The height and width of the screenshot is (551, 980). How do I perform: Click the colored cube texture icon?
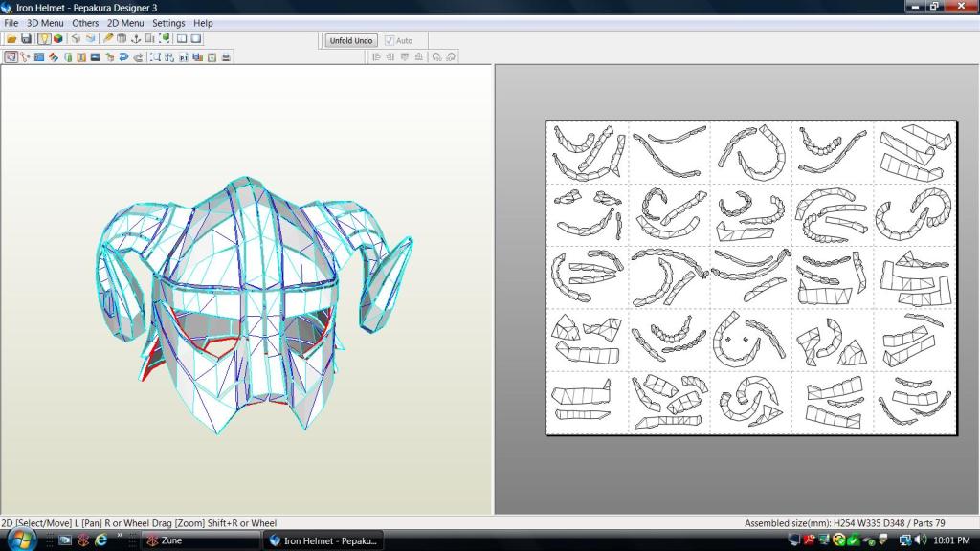coord(58,39)
